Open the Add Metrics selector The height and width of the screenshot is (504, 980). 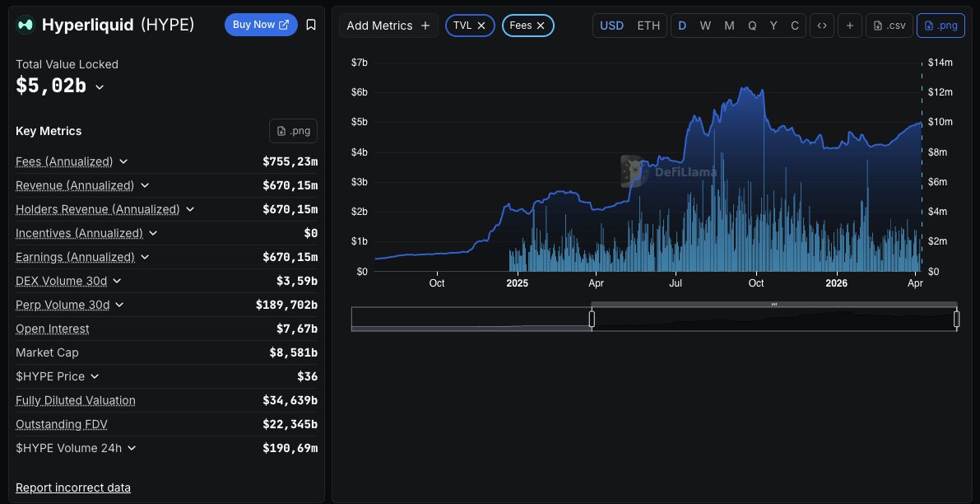[x=388, y=26]
